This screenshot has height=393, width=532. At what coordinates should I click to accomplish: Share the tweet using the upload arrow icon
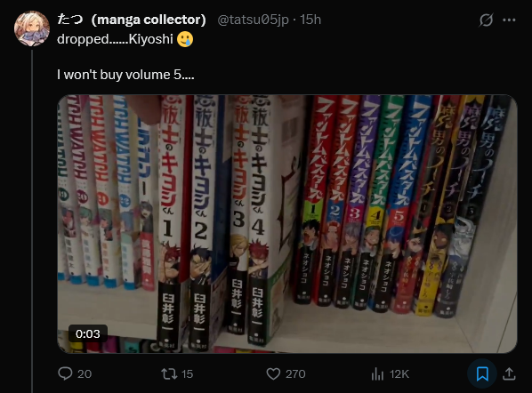pos(509,373)
